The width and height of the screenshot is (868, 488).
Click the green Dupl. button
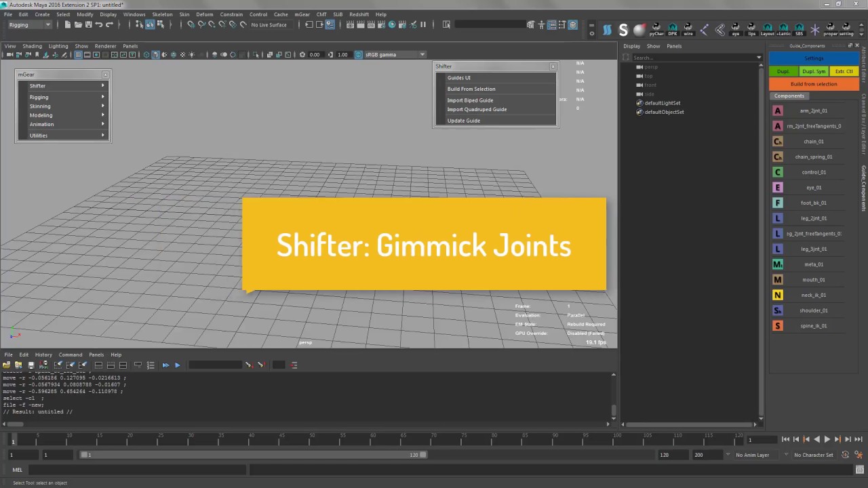click(x=783, y=71)
